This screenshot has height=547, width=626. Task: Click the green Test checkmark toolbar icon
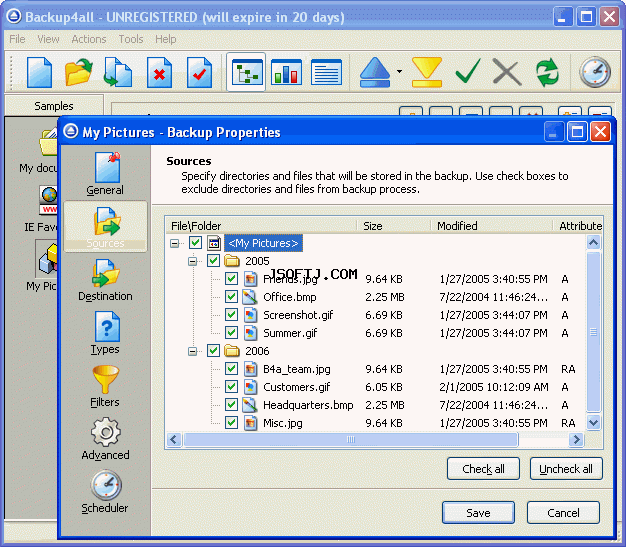(x=468, y=71)
